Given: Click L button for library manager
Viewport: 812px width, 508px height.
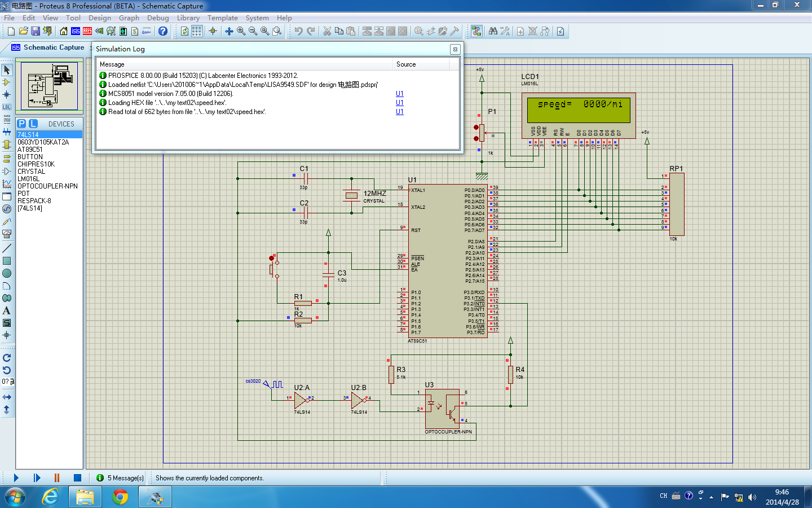Looking at the screenshot, I should click(33, 124).
